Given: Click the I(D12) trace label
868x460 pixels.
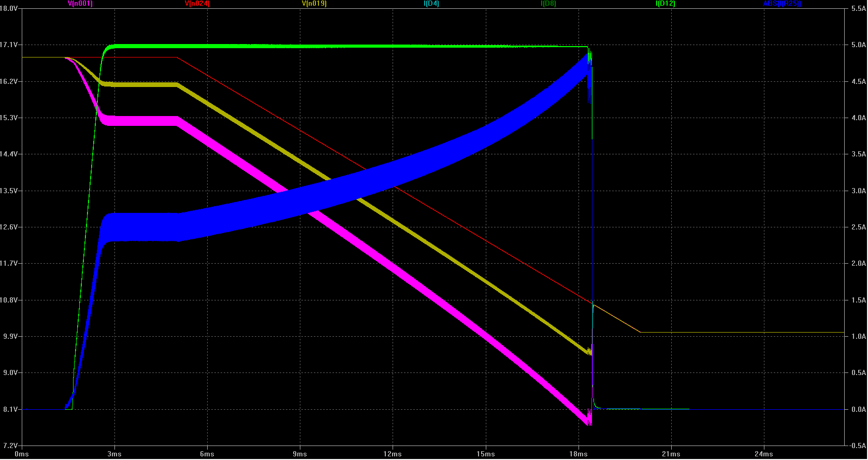Looking at the screenshot, I should [x=666, y=4].
